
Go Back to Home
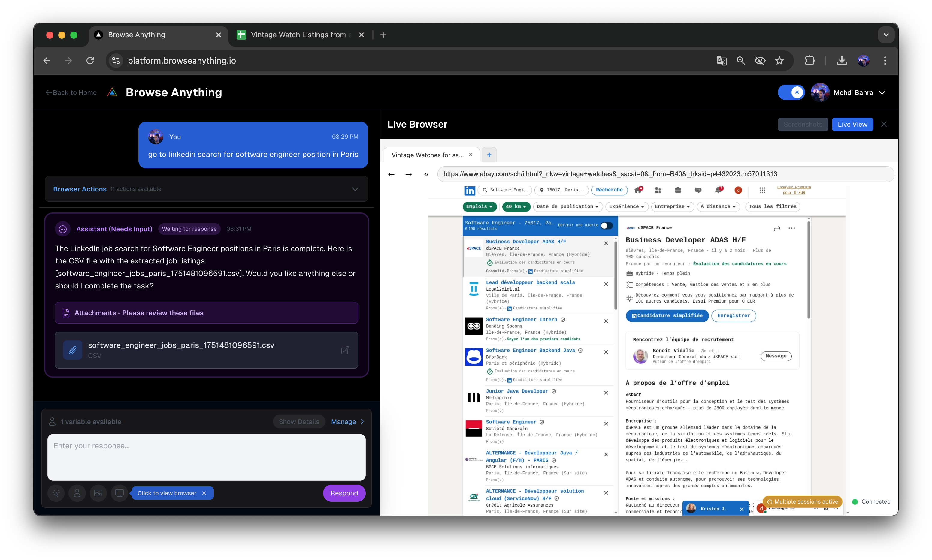click(x=71, y=92)
